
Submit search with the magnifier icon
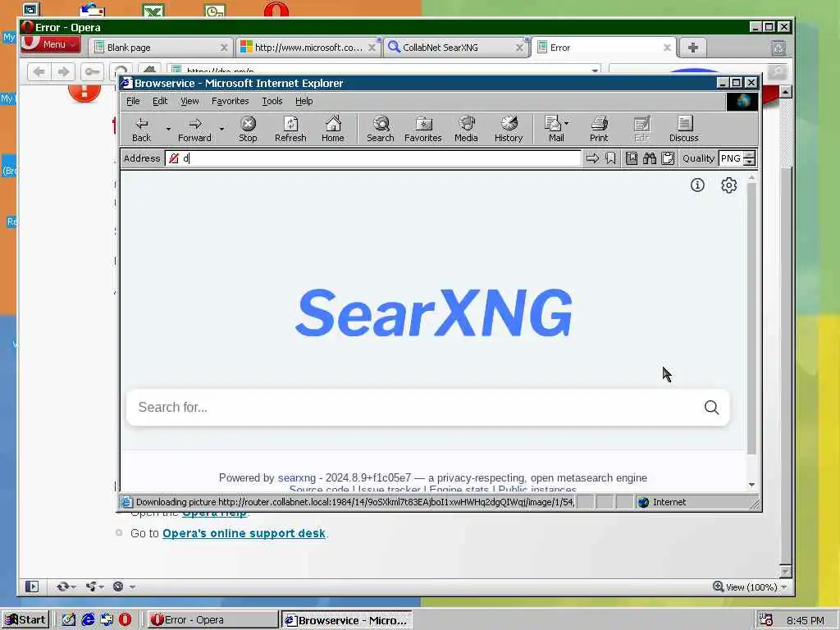click(711, 407)
